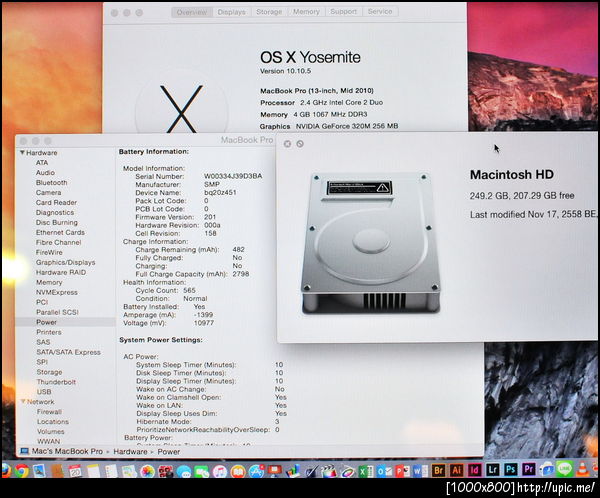Open Microsoft Word in the Dock
This screenshot has width=600, height=498.
point(420,471)
